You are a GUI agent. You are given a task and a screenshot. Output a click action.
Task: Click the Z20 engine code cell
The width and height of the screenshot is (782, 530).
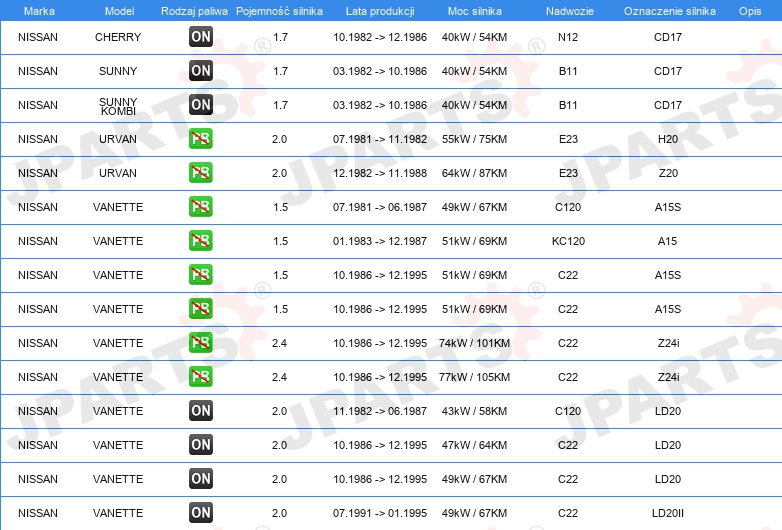tap(668, 173)
